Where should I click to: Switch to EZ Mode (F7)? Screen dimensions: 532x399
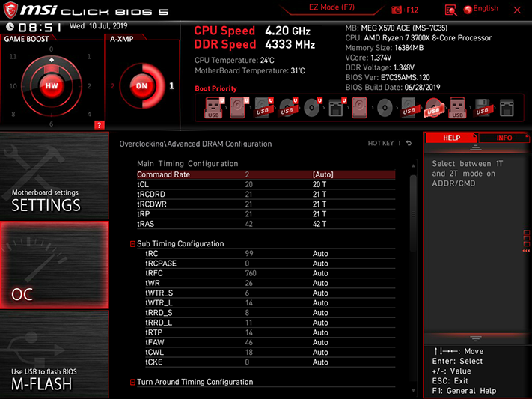331,7
